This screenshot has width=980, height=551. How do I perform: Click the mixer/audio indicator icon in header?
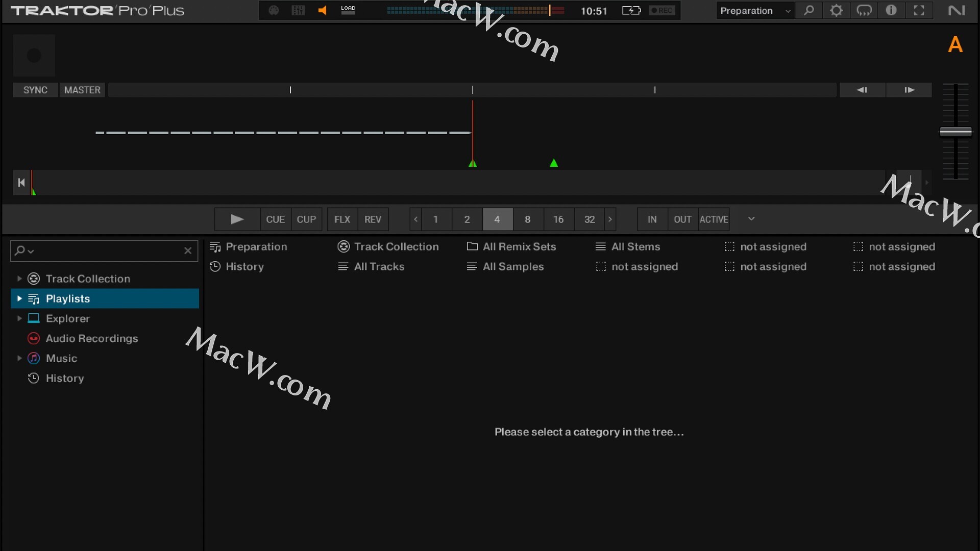[298, 10]
